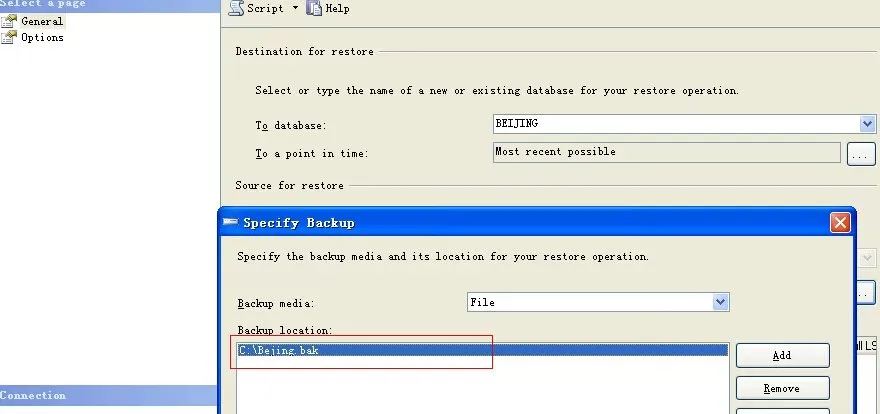Open point in time browse button
The image size is (880, 414).
860,153
